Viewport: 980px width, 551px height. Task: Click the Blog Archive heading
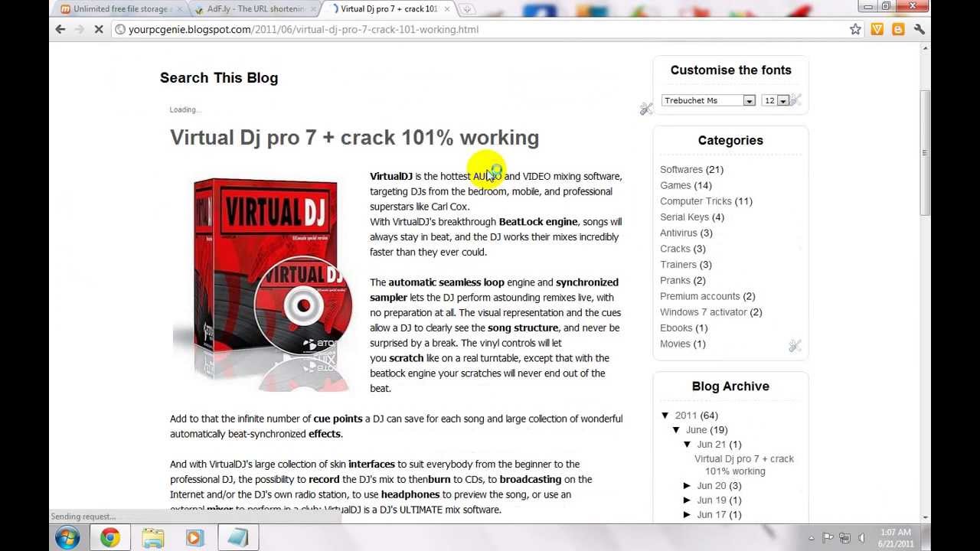[730, 386]
